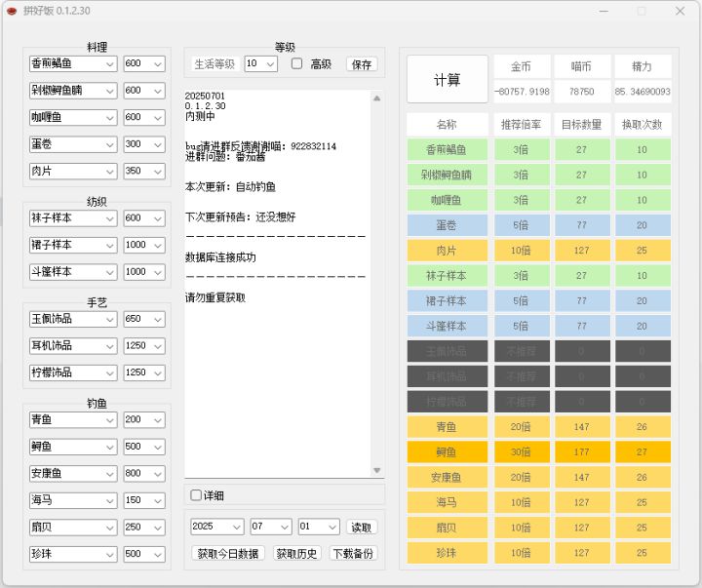Click the 获取今日数据 button
Image resolution: width=702 pixels, height=588 pixels.
(228, 554)
